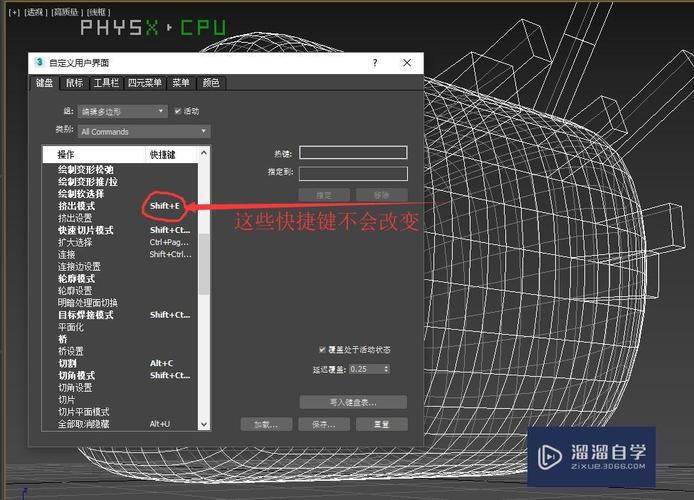Open dialog help with the question mark button
The height and width of the screenshot is (500, 694).
point(375,63)
